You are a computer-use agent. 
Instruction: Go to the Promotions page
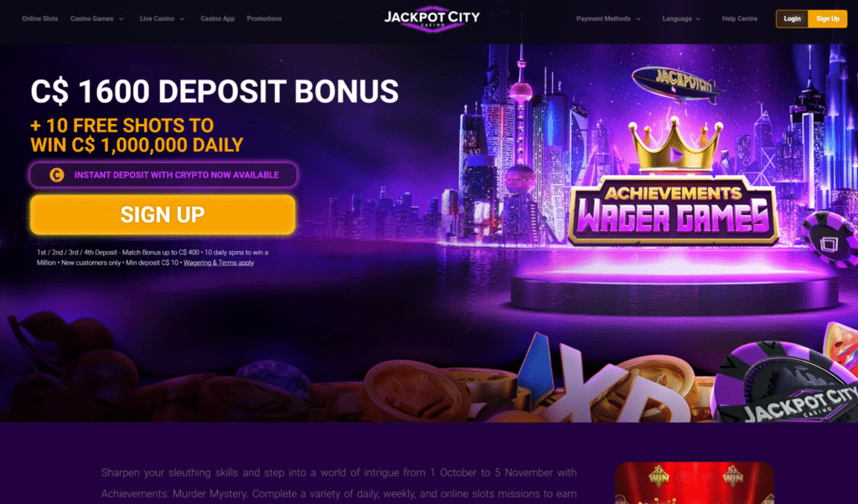(x=264, y=18)
